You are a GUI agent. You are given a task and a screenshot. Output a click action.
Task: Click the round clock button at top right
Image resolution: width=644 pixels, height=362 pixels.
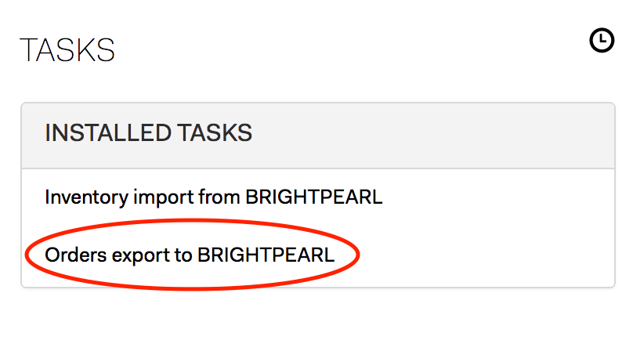tap(602, 40)
